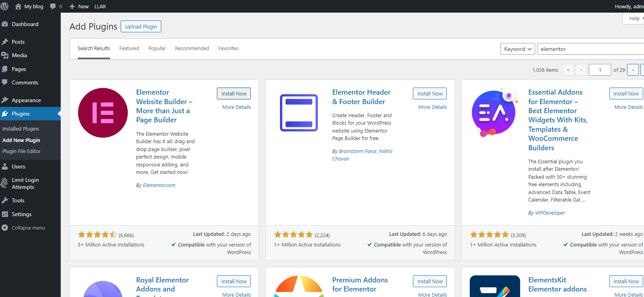The image size is (644, 297).
Task: Click Elementor's star rating
Action: point(97,235)
